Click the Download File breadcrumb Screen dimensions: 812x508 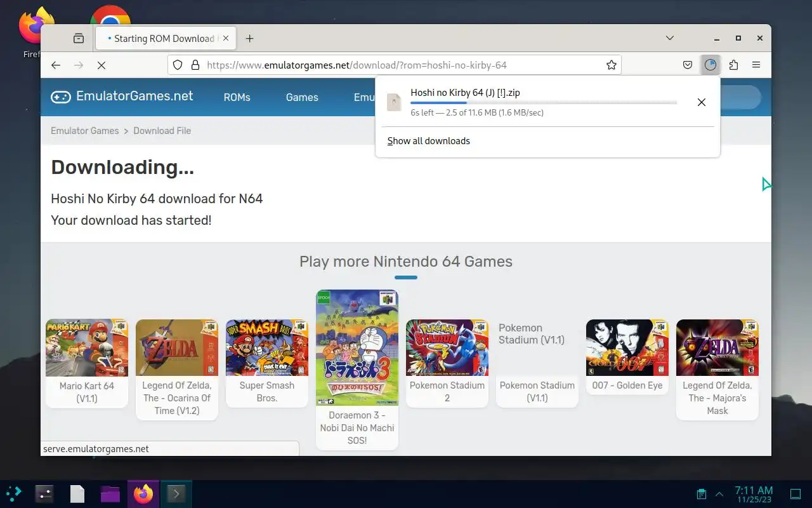162,131
